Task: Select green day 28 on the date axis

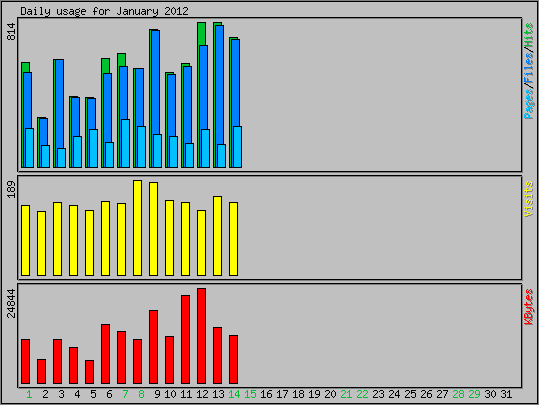Action: (458, 394)
